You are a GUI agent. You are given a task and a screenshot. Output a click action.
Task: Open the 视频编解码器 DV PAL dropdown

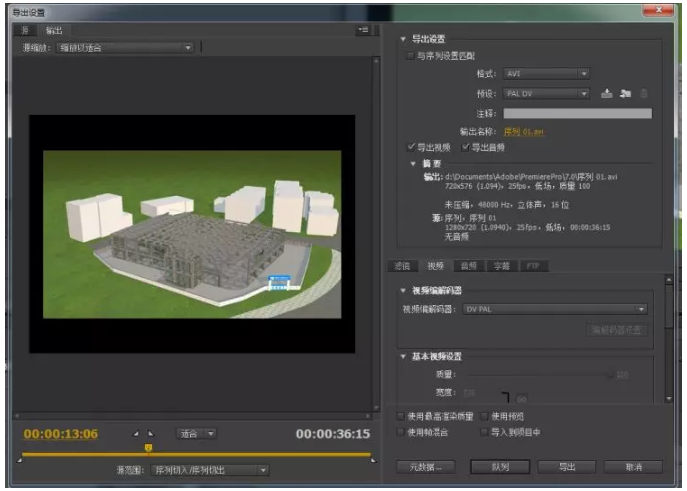click(x=555, y=310)
